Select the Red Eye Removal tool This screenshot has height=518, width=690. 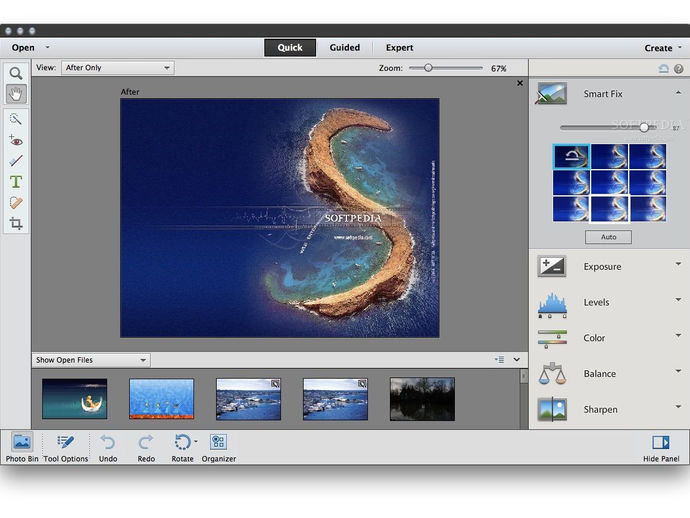coord(16,140)
